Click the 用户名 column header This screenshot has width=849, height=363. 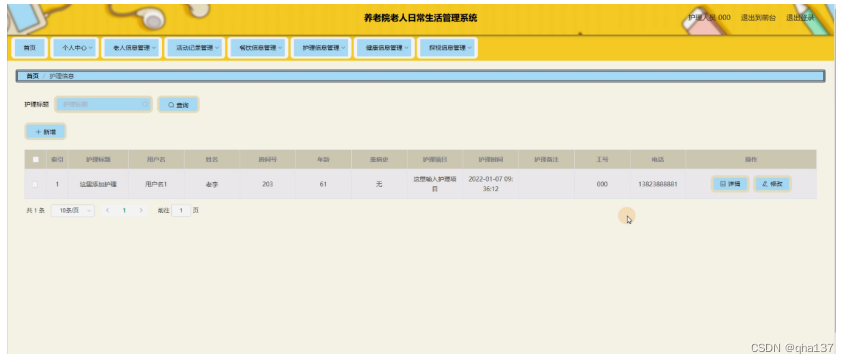pyautogui.click(x=156, y=160)
